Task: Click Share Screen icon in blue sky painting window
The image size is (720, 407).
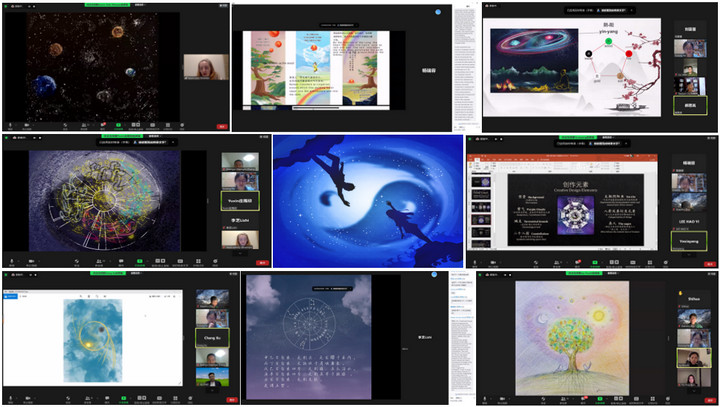Action: 124,396
